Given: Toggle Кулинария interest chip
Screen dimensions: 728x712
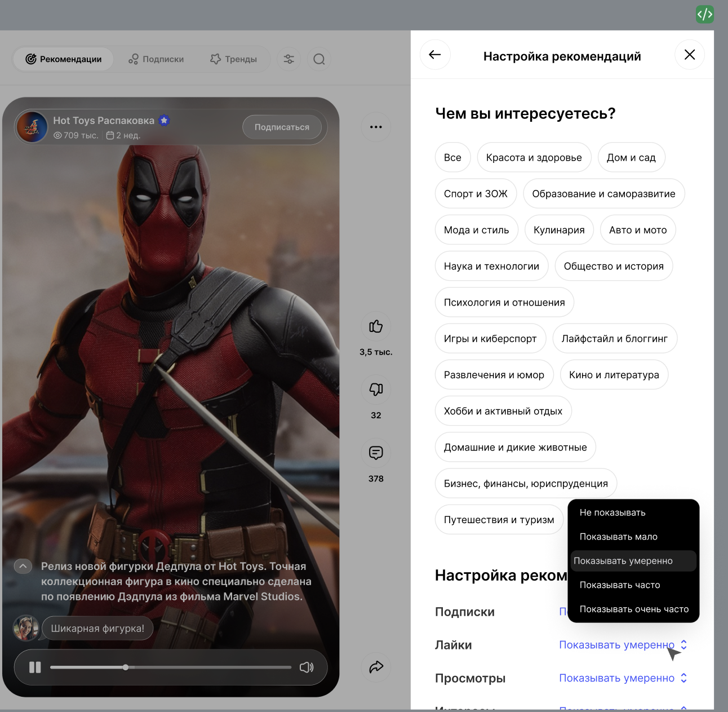Looking at the screenshot, I should [559, 230].
